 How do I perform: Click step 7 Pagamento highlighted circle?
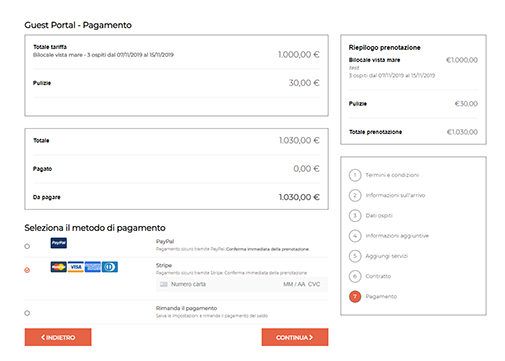(355, 296)
